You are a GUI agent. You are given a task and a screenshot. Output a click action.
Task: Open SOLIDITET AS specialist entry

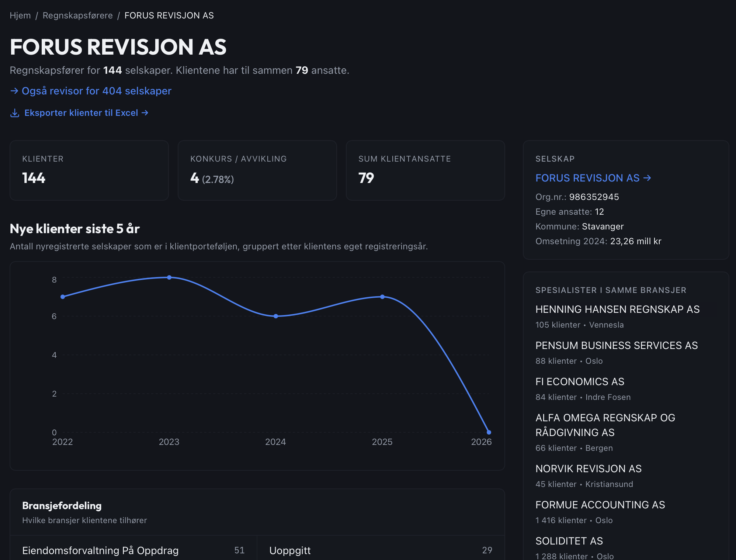pyautogui.click(x=569, y=541)
